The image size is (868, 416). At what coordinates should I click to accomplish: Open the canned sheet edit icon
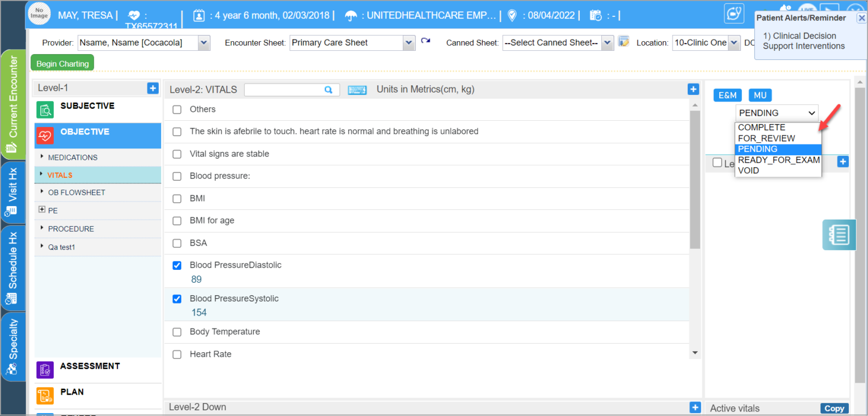point(623,42)
